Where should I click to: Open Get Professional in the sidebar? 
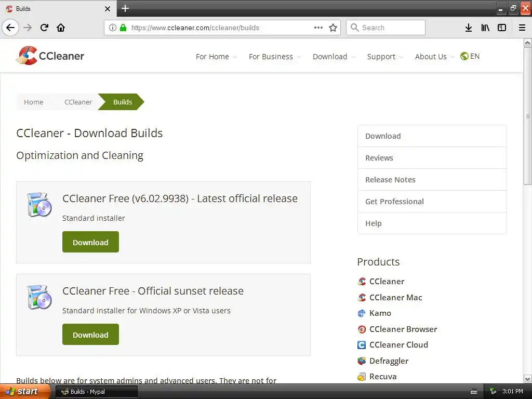click(x=432, y=201)
